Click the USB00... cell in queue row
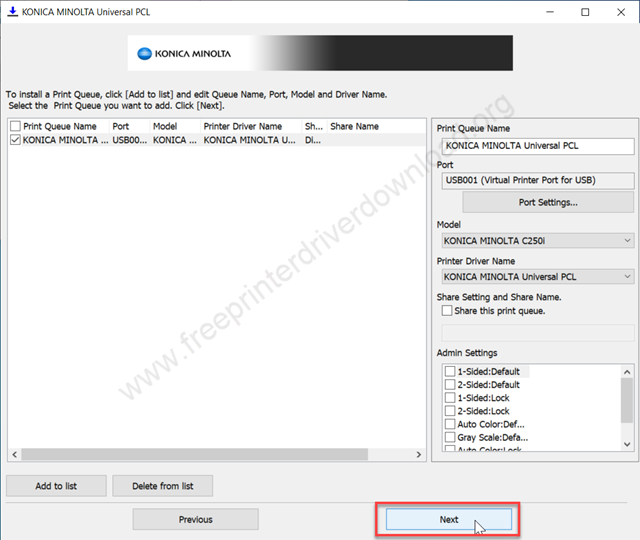Viewport: 640px width, 540px height. 130,140
